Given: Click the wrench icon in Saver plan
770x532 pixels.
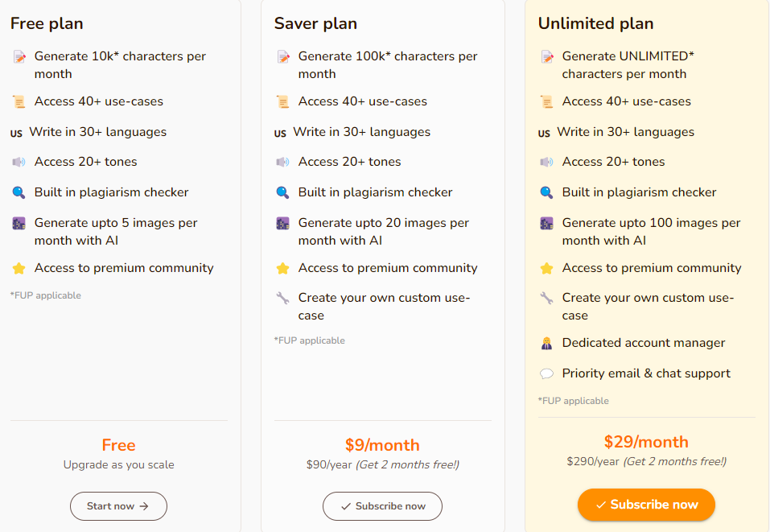Looking at the screenshot, I should click(x=282, y=298).
